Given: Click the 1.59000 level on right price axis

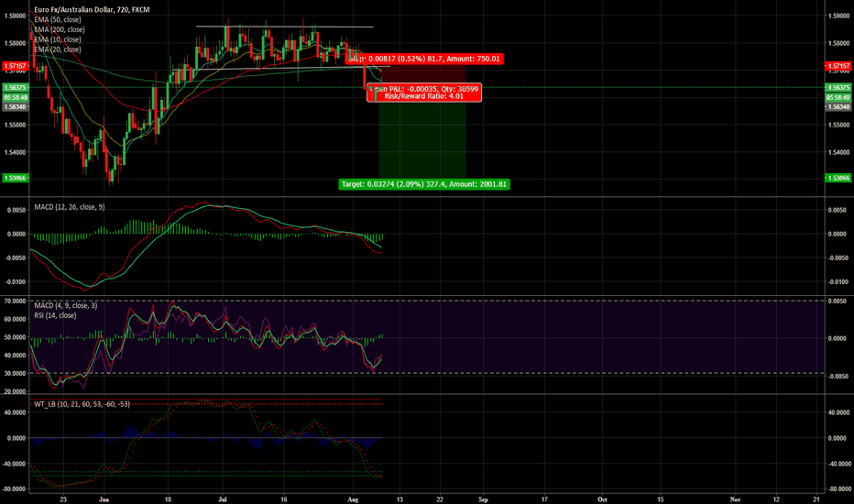Looking at the screenshot, I should [838, 16].
